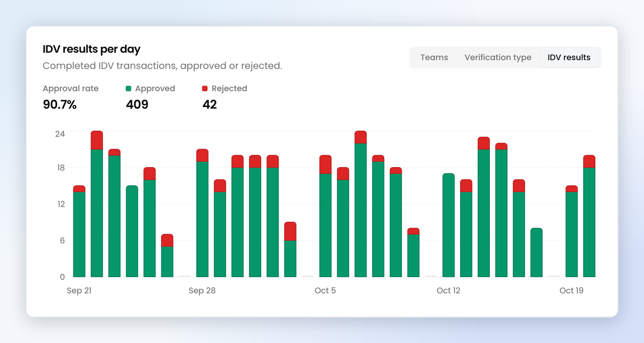Click the 'Oct 19' x-axis date label
The height and width of the screenshot is (343, 644).
(x=572, y=290)
